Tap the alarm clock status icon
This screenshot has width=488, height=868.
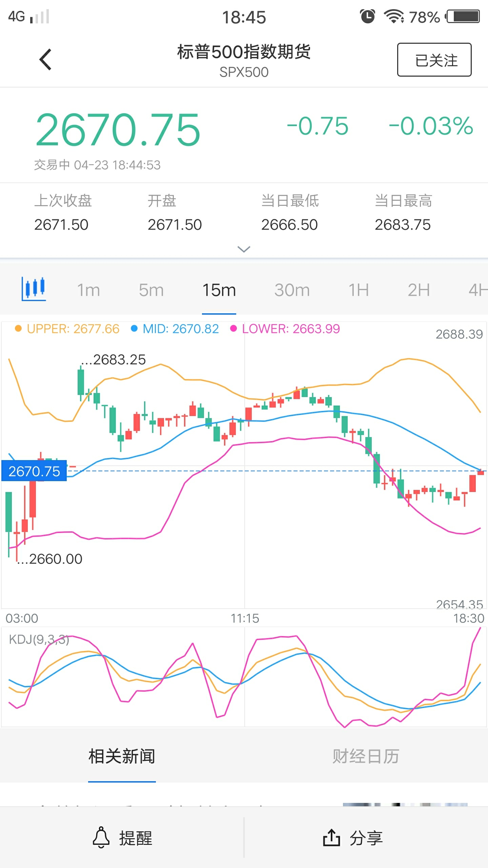367,16
